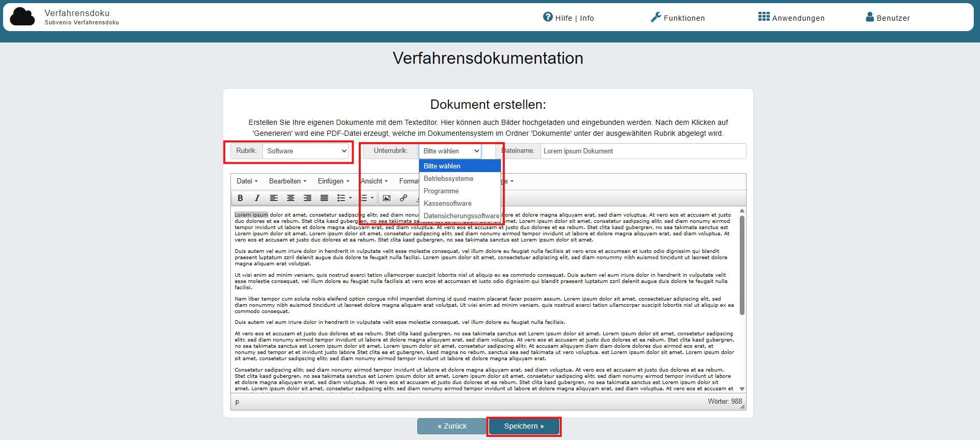Image resolution: width=980 pixels, height=440 pixels.
Task: Open the Bearbeiten menu
Action: [x=288, y=181]
